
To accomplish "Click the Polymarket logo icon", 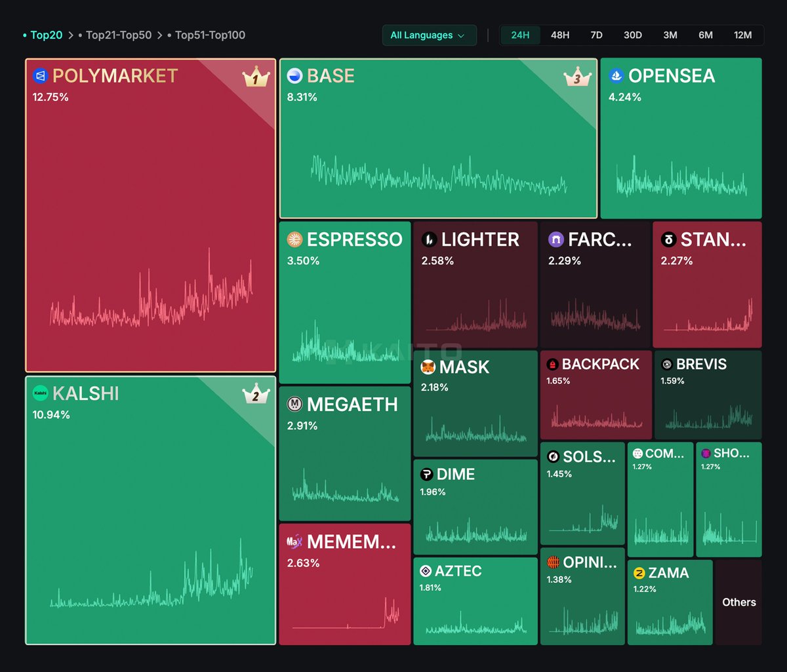I will (41, 76).
